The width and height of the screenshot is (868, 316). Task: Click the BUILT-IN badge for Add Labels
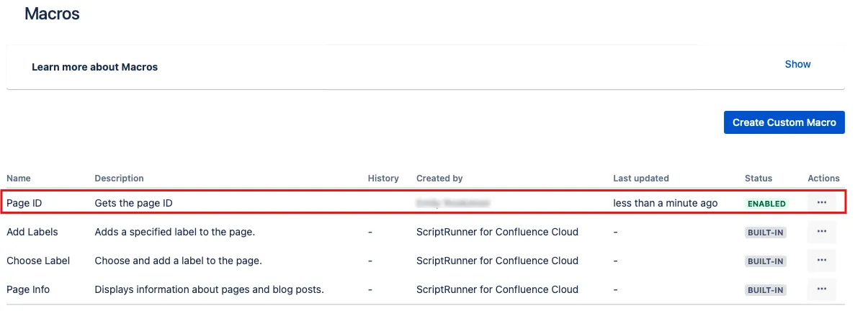(x=766, y=233)
